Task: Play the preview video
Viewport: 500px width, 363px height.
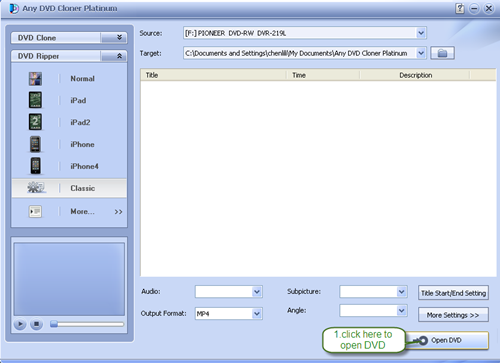Action: [x=20, y=324]
